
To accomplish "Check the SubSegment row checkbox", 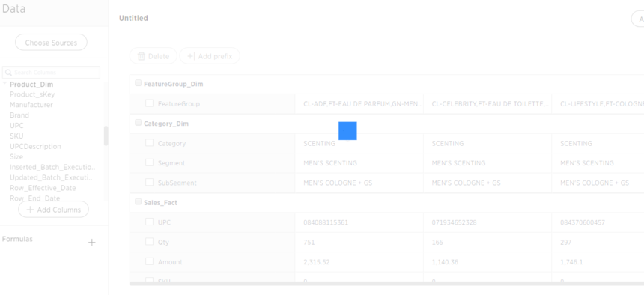I will pos(150,182).
